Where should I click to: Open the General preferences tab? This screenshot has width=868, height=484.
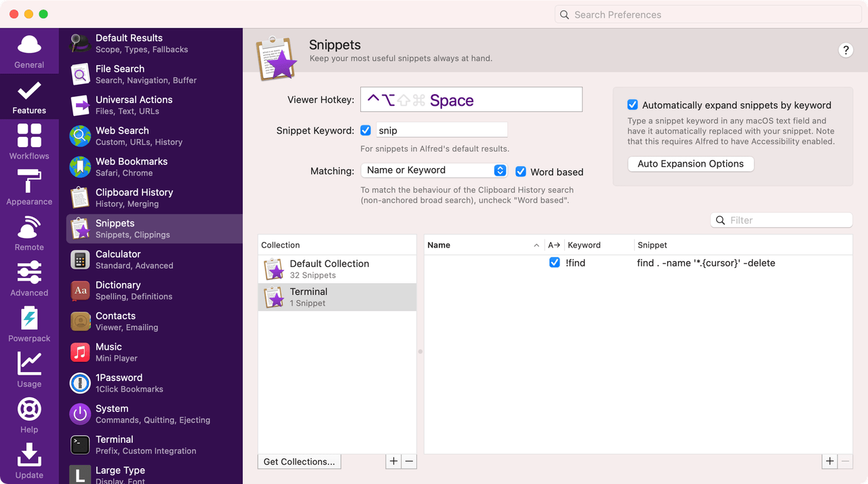pos(29,52)
